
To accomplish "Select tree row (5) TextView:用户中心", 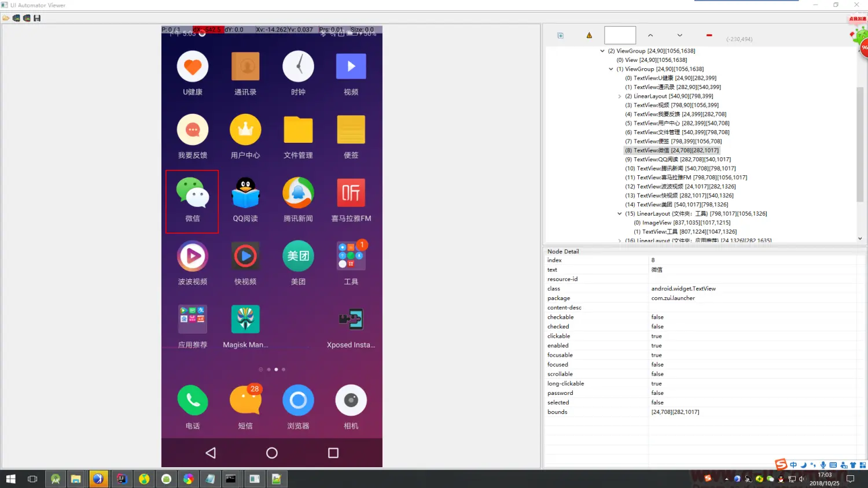I will tap(677, 123).
